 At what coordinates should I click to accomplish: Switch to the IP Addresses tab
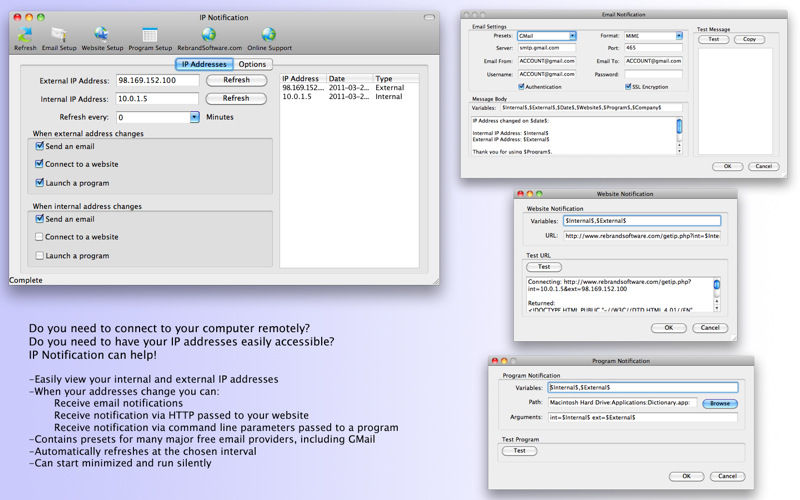click(204, 64)
